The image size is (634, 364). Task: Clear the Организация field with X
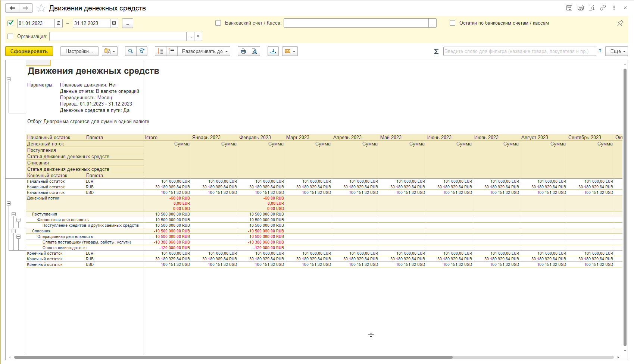point(198,36)
